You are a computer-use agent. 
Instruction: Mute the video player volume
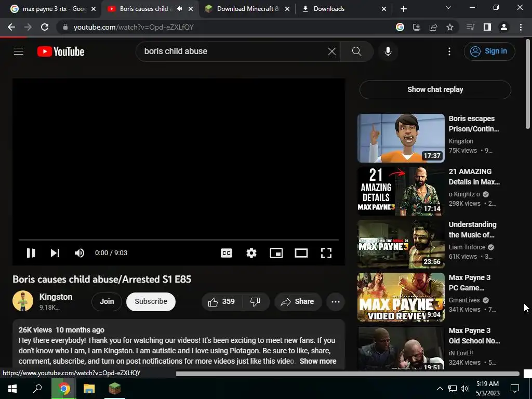tap(79, 253)
